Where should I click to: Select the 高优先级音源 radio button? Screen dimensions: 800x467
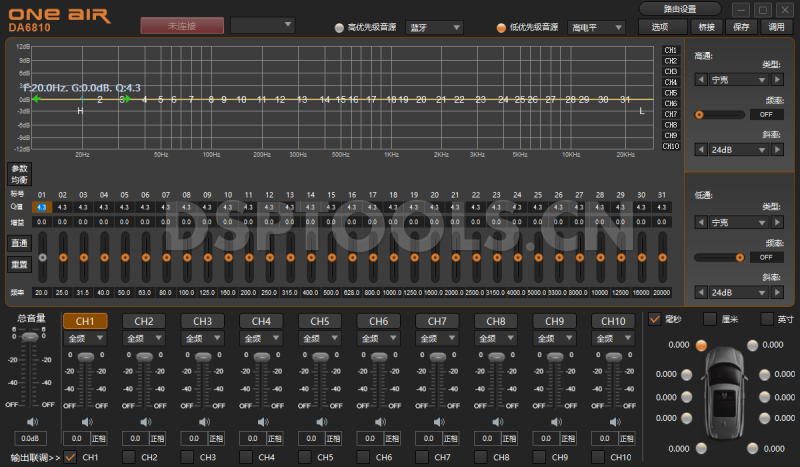(x=338, y=27)
